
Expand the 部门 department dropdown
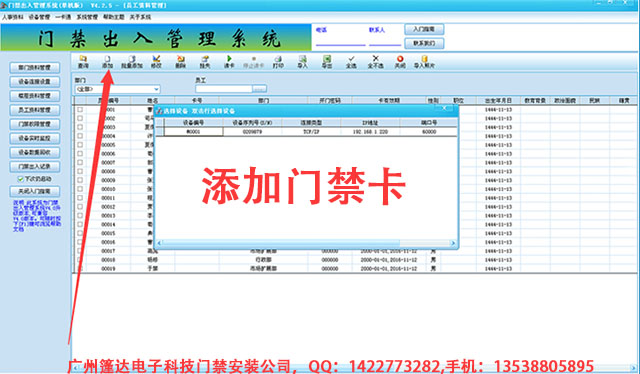click(x=156, y=89)
